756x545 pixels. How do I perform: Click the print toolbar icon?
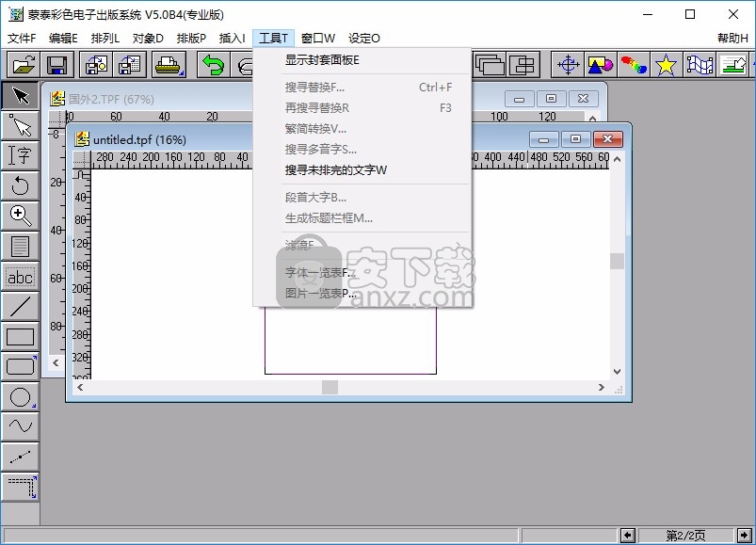tap(169, 65)
